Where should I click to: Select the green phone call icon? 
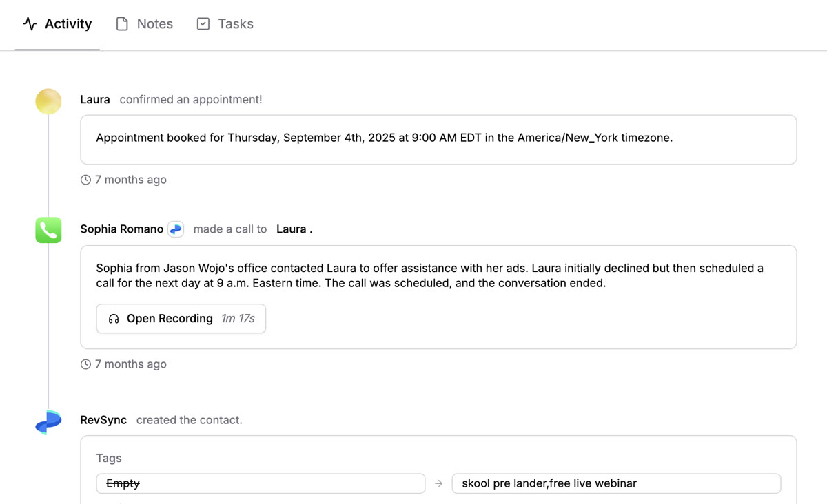click(48, 230)
